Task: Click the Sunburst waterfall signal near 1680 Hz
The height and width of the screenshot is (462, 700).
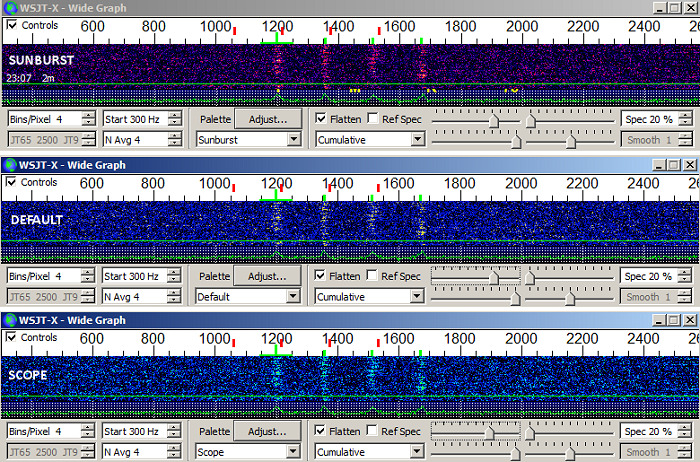Action: click(422, 65)
